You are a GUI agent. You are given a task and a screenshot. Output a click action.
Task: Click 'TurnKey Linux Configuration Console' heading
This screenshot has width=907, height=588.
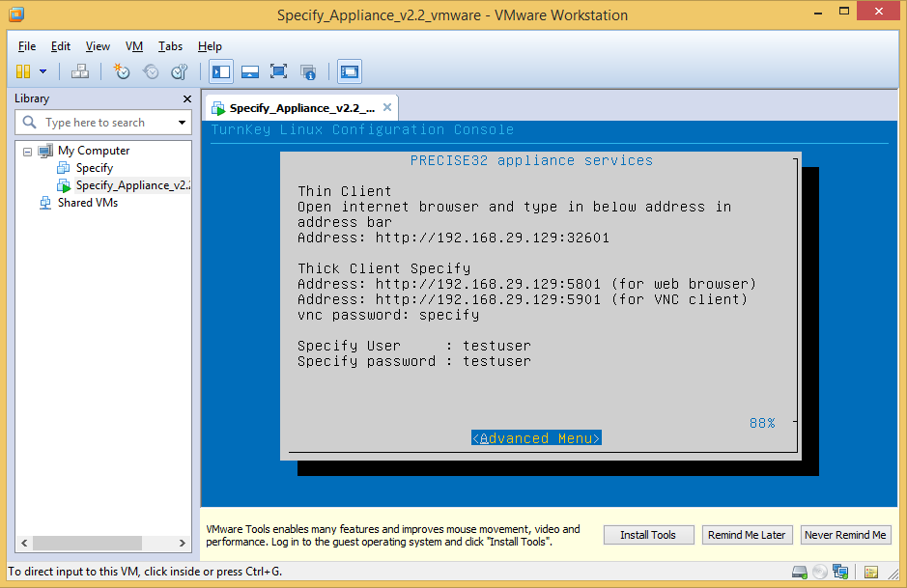tap(362, 129)
